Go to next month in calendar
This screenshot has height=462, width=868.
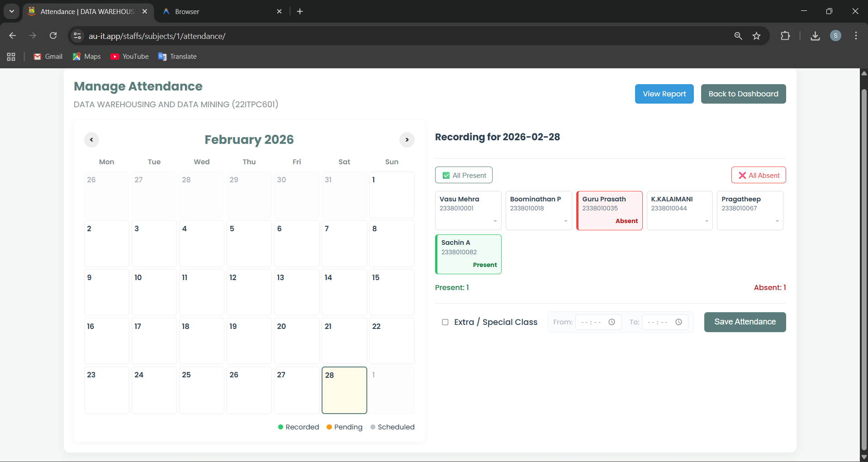407,140
